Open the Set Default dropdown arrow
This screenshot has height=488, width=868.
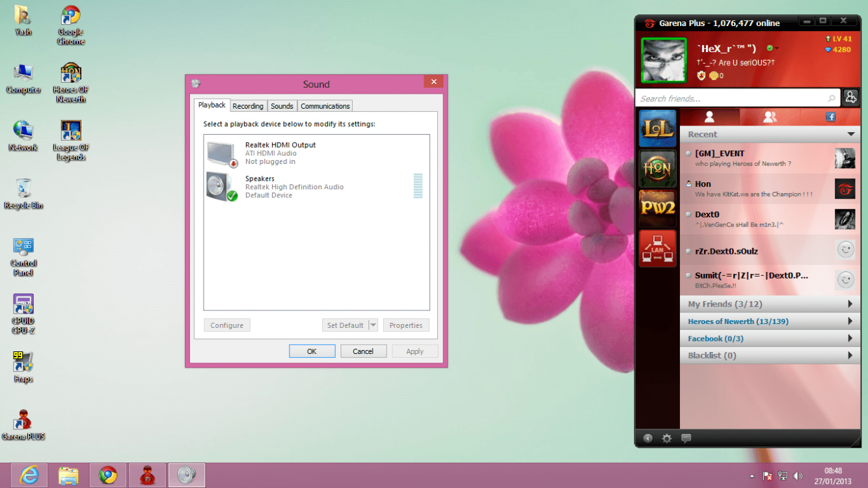click(373, 325)
